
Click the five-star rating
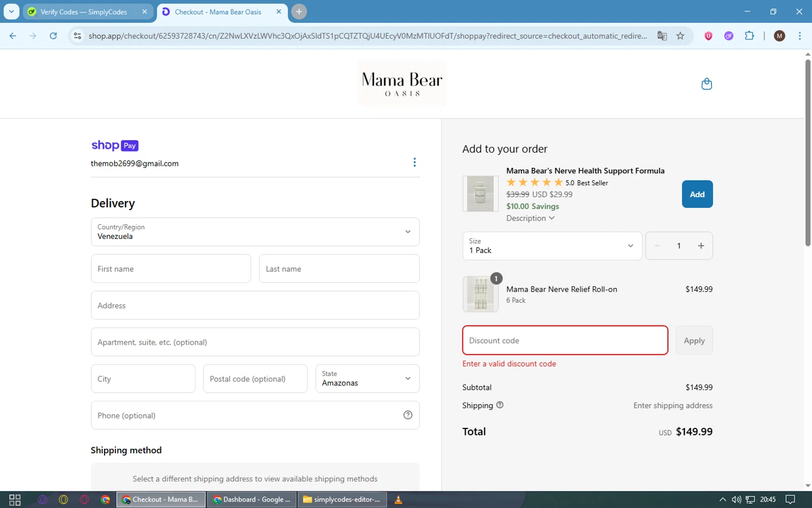[535, 183]
